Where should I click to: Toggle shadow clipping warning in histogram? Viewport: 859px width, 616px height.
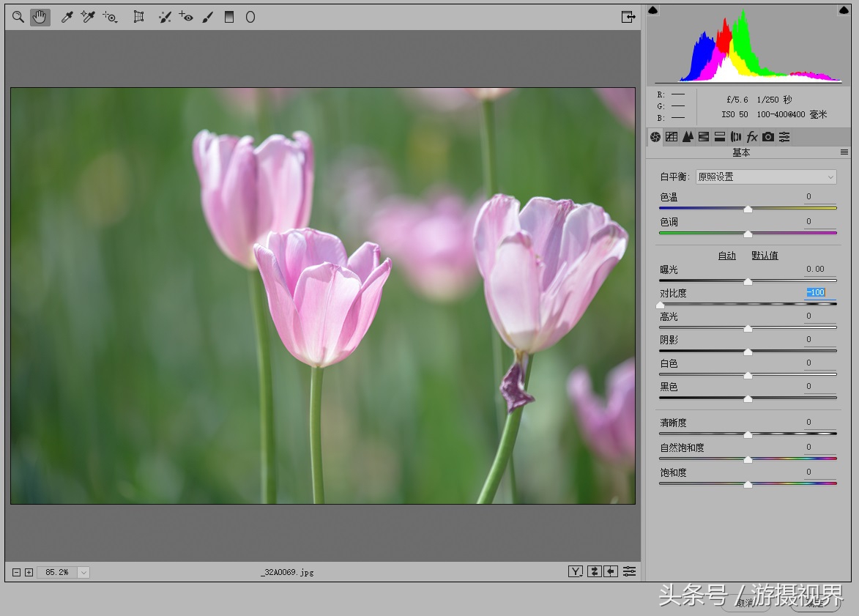coord(653,10)
